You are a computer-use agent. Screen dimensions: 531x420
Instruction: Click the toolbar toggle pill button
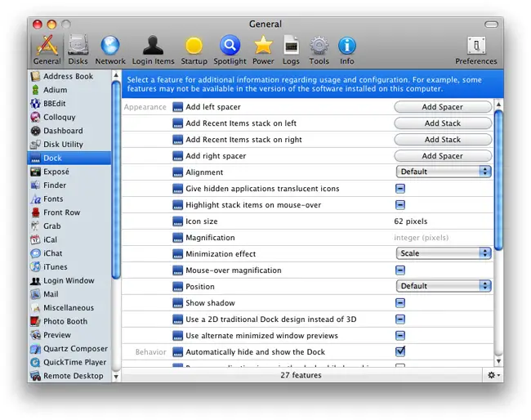(x=491, y=25)
